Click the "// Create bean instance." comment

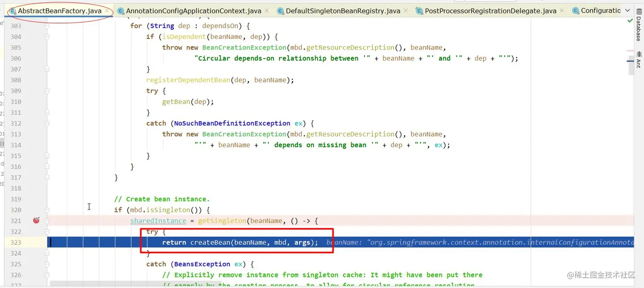coord(162,199)
